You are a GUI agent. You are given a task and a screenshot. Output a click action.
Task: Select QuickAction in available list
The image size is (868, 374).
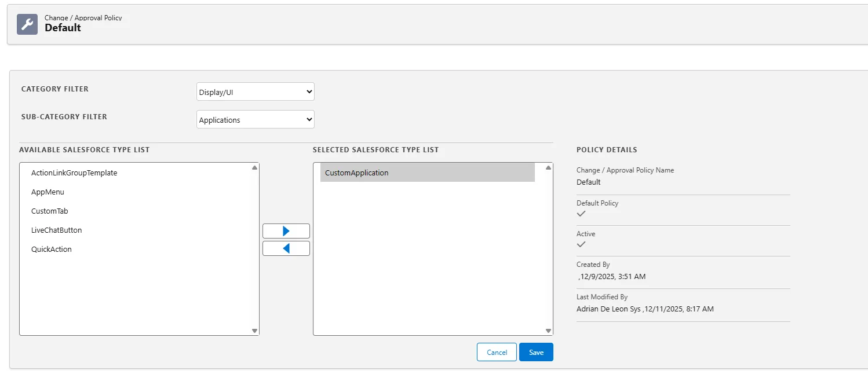pos(52,250)
